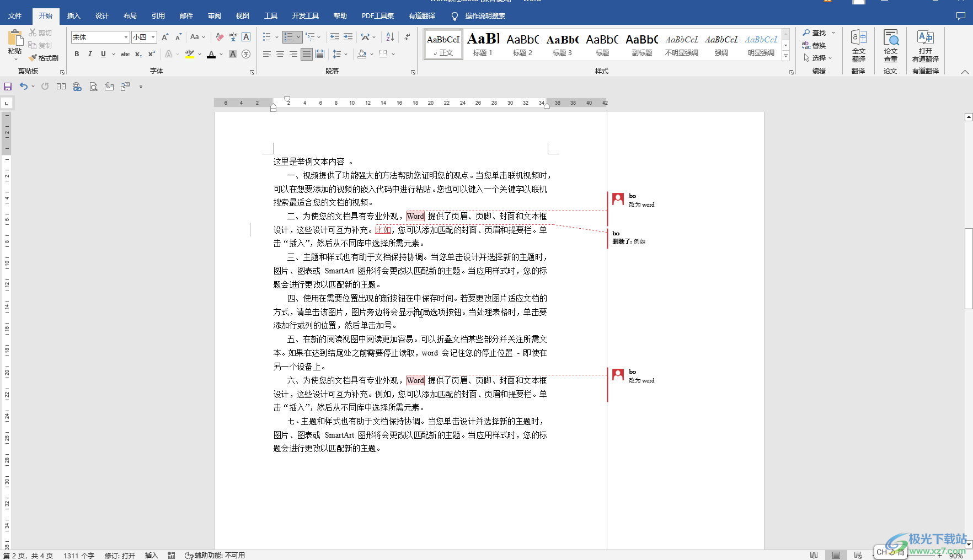The width and height of the screenshot is (973, 560).
Task: Expand the numbering list options arrow
Action: tap(298, 37)
